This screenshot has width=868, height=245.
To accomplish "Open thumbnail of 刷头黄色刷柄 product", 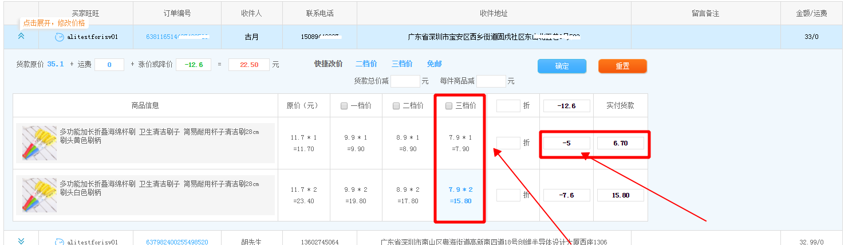I will point(40,143).
